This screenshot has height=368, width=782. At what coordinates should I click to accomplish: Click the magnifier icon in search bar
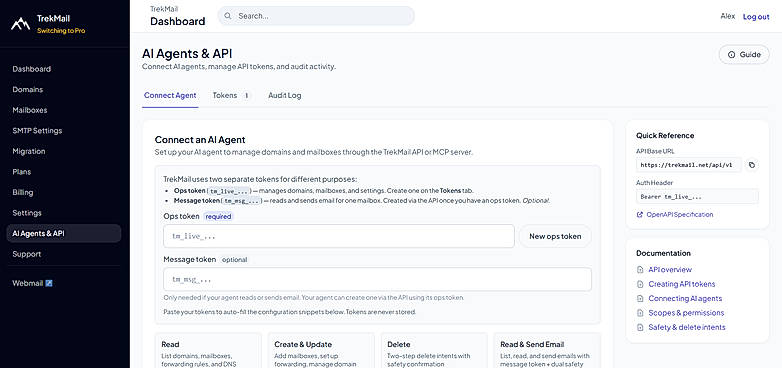[228, 16]
